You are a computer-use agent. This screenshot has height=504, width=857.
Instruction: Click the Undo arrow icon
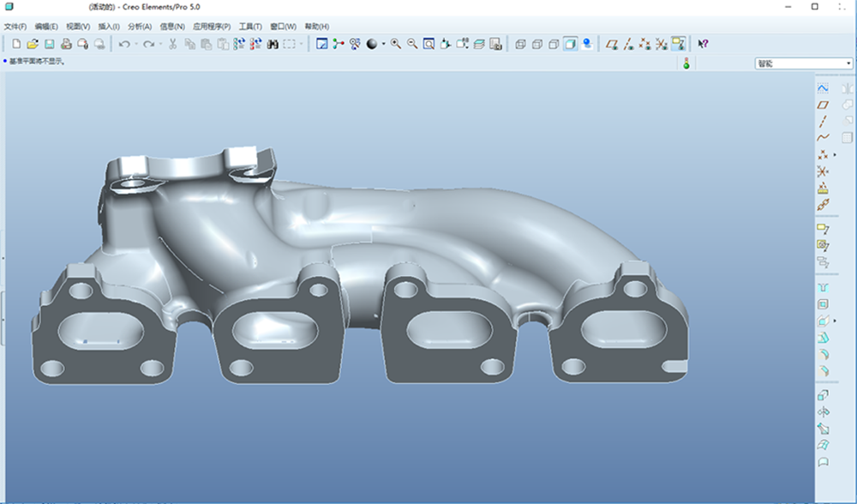click(x=124, y=44)
